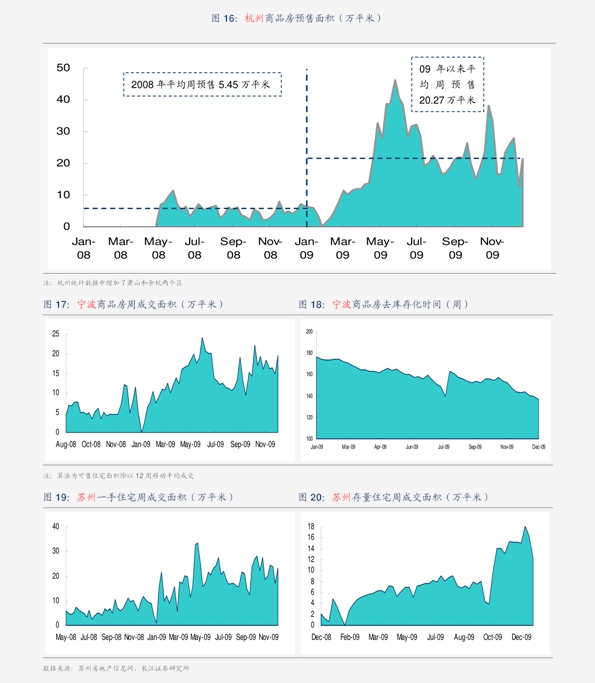Click the Nov-09 x-axis label in chart 16
Image resolution: width=595 pixels, height=683 pixels.
click(x=492, y=248)
